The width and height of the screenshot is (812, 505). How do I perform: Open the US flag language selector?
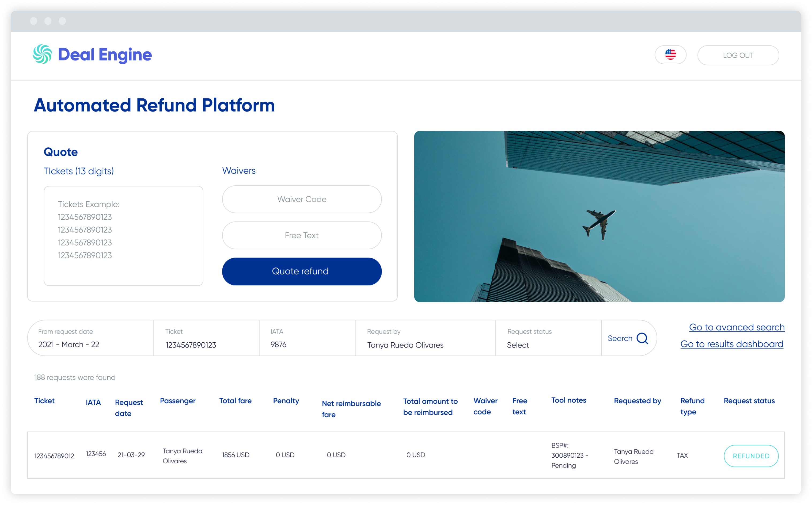tap(670, 55)
